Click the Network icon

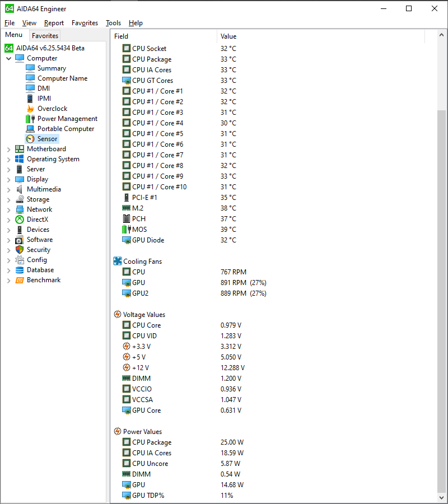coord(20,209)
